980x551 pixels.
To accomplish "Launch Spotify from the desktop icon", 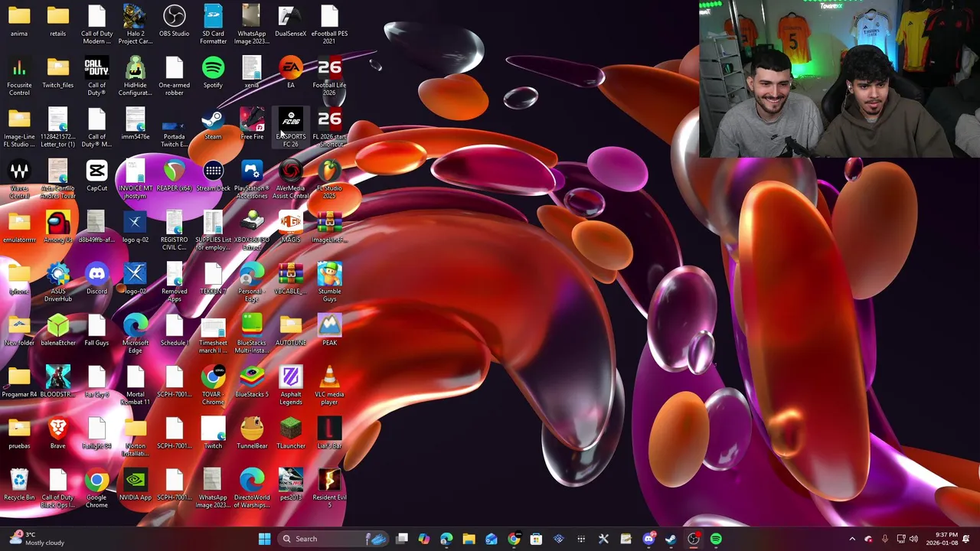I will click(x=213, y=73).
